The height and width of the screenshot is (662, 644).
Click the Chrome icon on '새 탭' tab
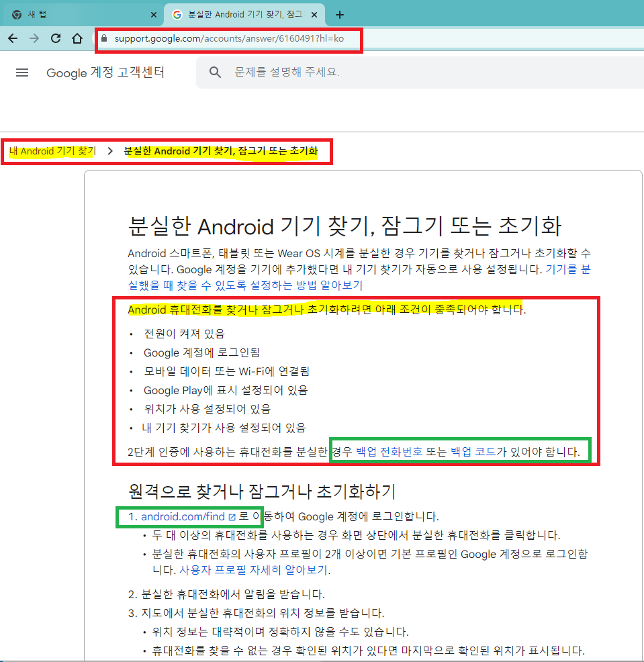point(17,15)
